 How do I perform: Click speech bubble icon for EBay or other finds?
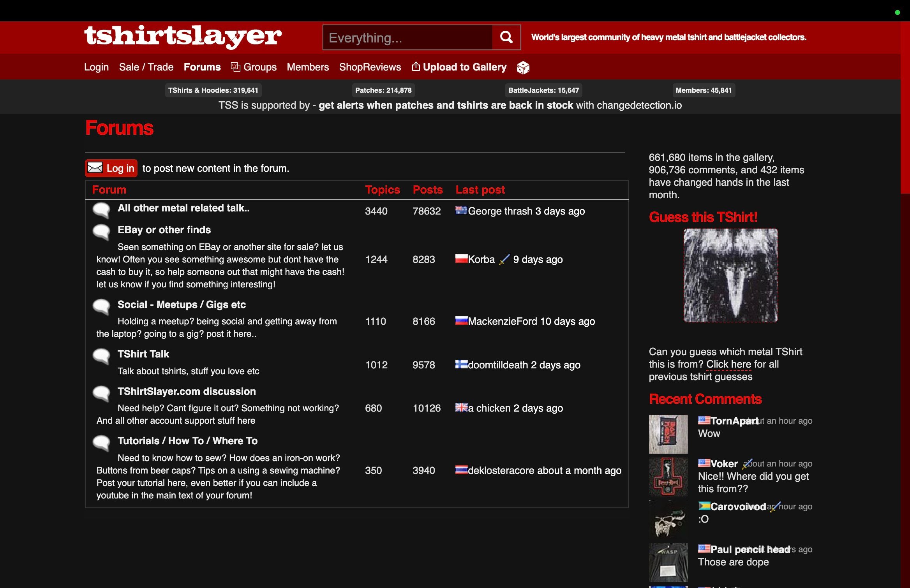tap(101, 232)
